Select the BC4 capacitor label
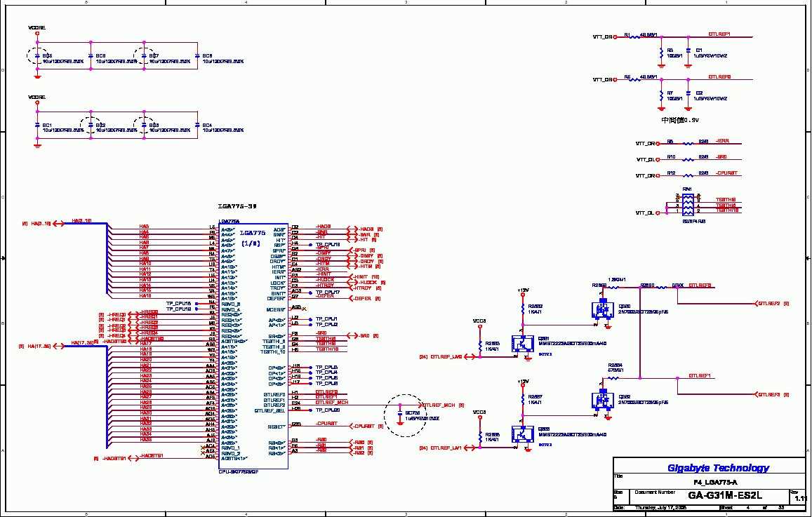Viewport: 812px width, 517px height. [207, 126]
